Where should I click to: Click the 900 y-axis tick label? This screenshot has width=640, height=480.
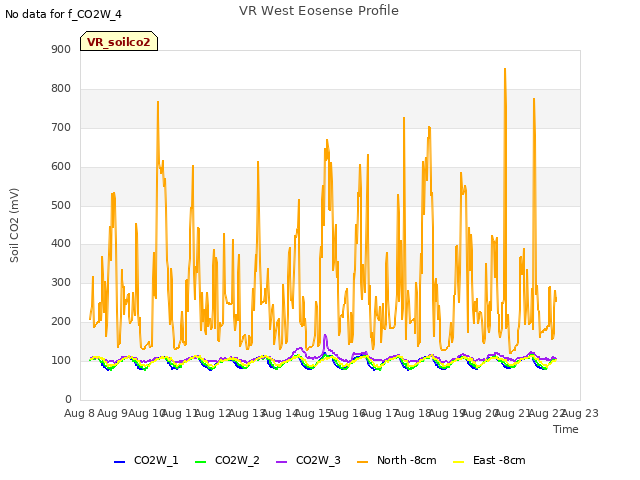[x=61, y=49]
